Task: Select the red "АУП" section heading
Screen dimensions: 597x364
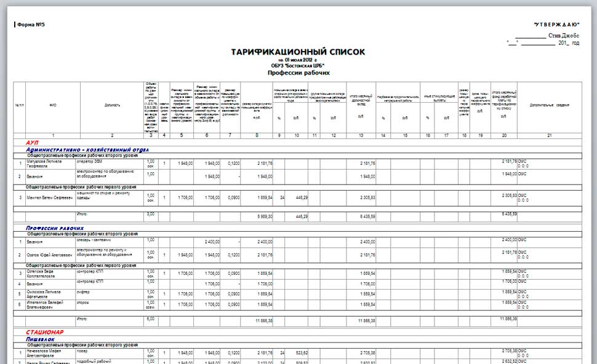Action: pos(33,143)
